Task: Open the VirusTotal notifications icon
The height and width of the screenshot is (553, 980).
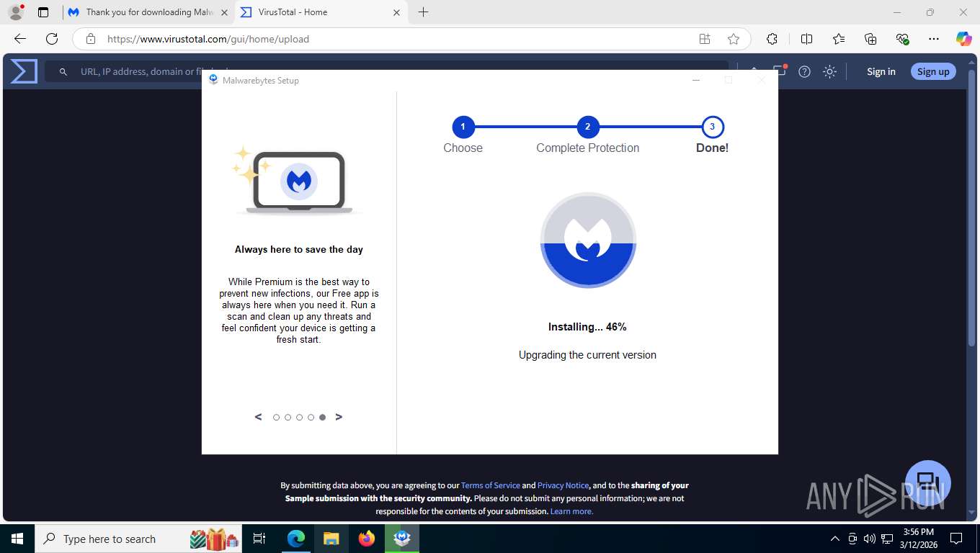Action: pos(780,71)
